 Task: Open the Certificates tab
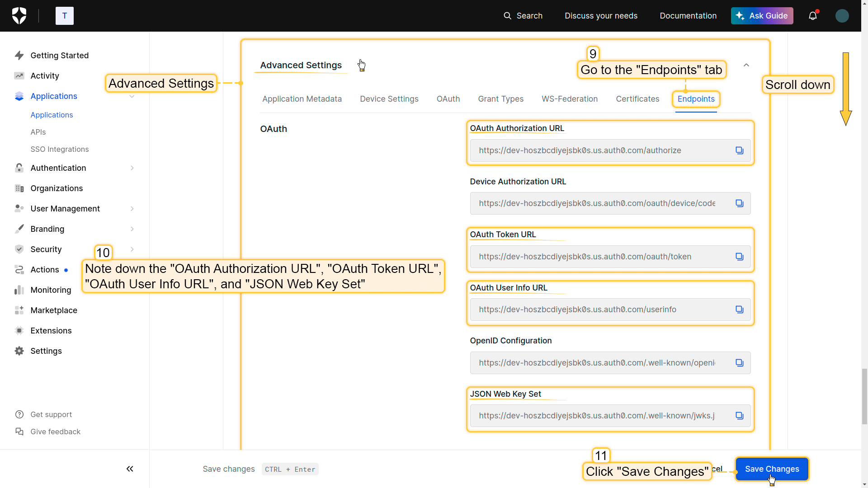click(637, 99)
